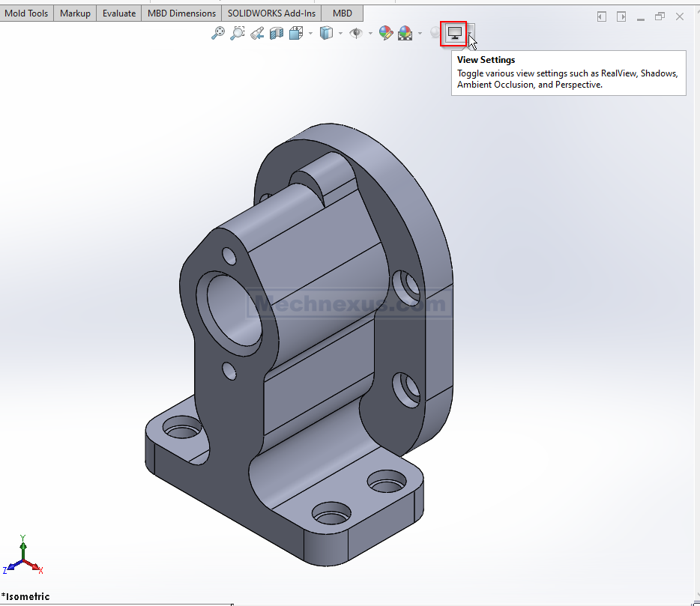
Task: Open the SOLIDWORKS Add-Ins tab
Action: [x=271, y=13]
